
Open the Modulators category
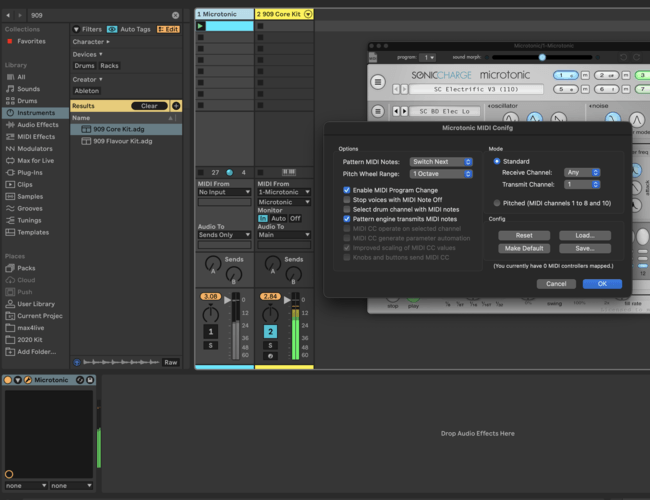34,148
